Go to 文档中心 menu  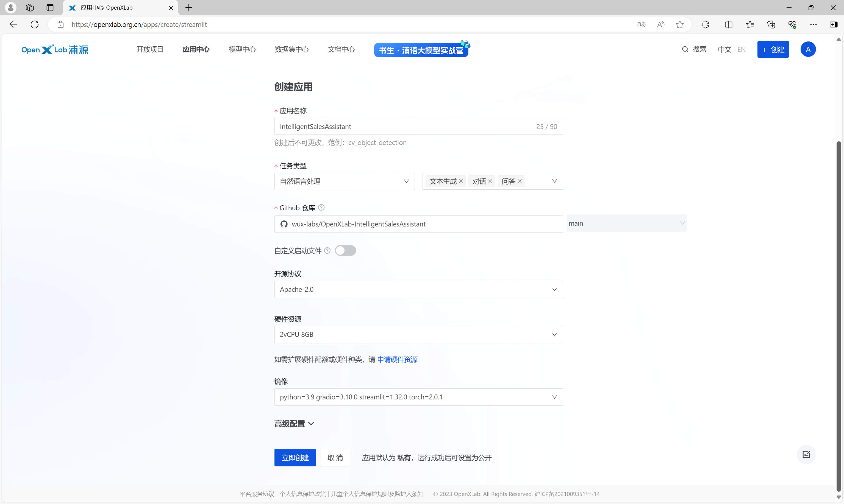[341, 50]
